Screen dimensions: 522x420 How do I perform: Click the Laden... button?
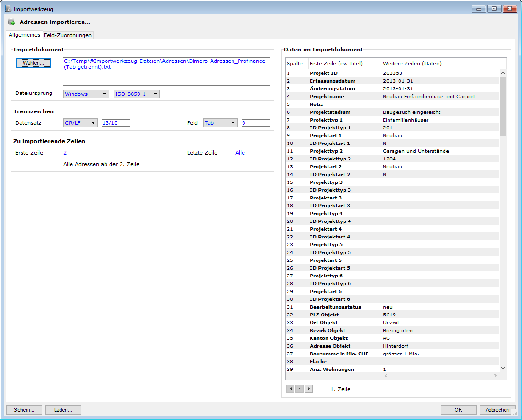(x=63, y=410)
